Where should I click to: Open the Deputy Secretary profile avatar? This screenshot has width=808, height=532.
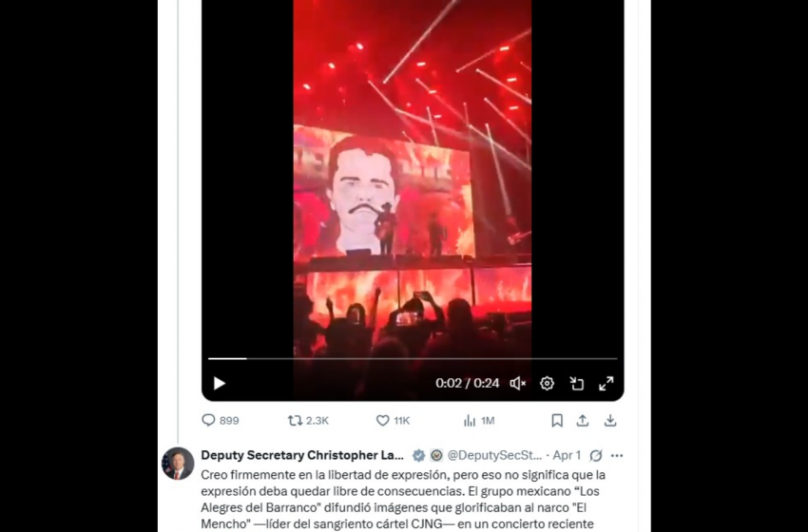(178, 464)
